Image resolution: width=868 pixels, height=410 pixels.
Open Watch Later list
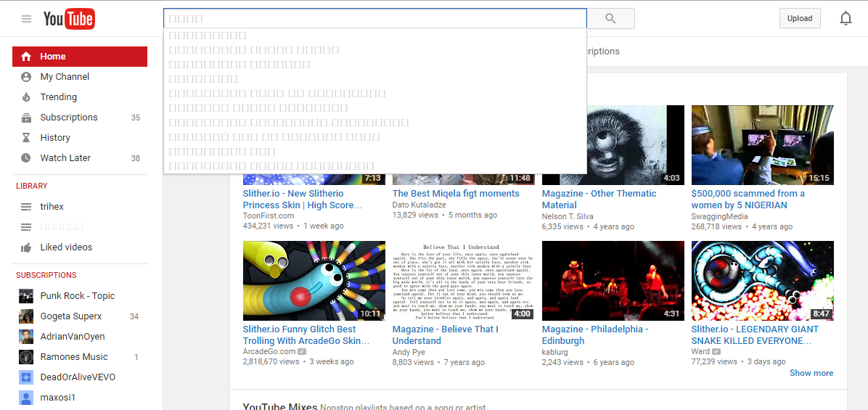click(x=65, y=157)
